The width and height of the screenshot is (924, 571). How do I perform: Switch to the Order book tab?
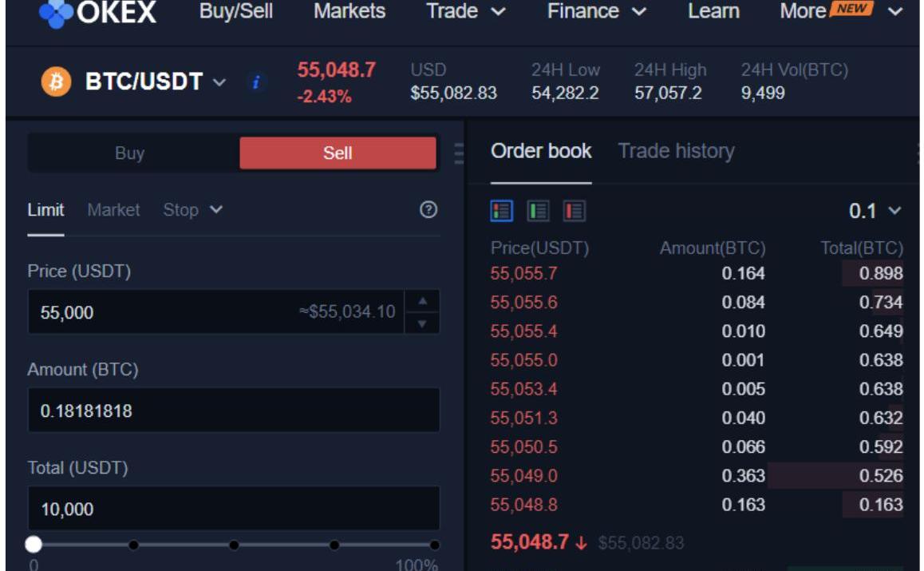pyautogui.click(x=541, y=151)
